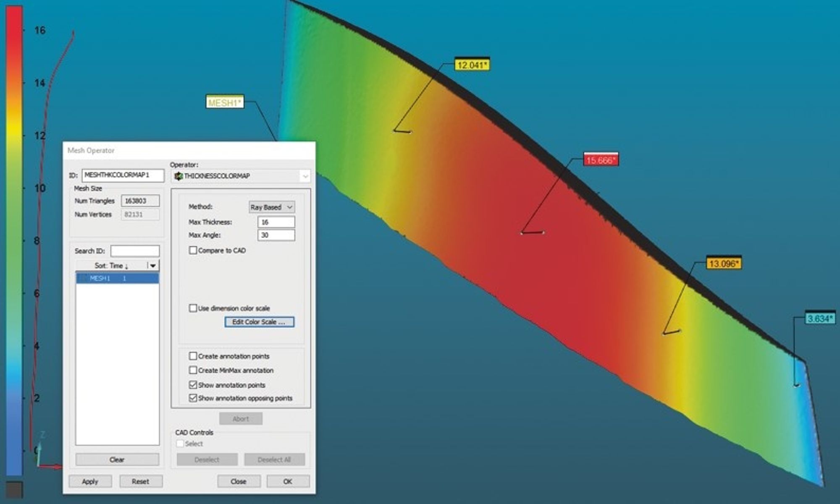Click the Mesh Operator dialog title bar
Screen dimensions: 840x504
(189, 150)
